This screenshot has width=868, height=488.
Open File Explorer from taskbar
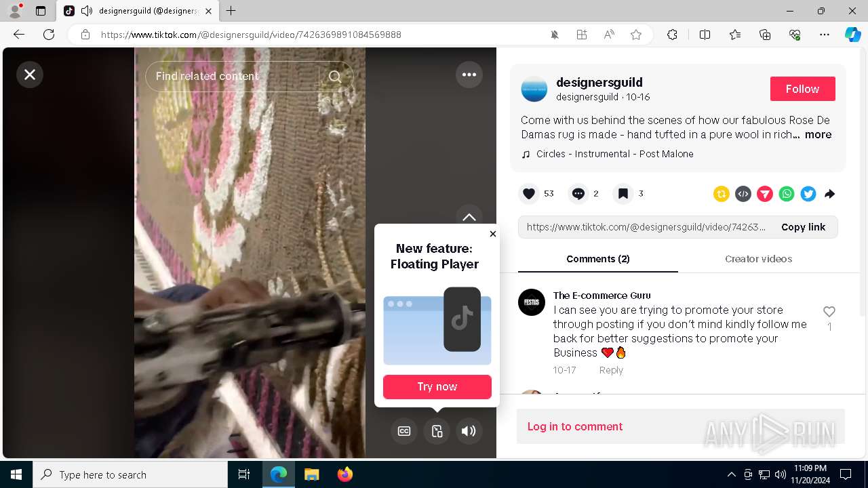pyautogui.click(x=311, y=474)
